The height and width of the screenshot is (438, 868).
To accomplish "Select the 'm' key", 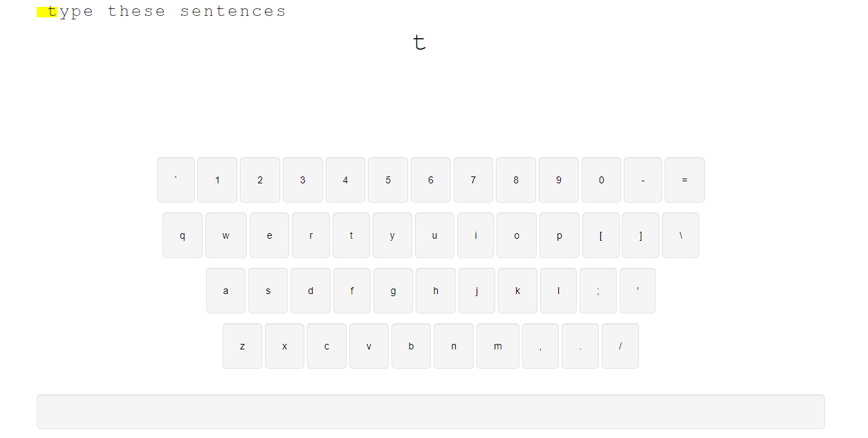I will 498,346.
